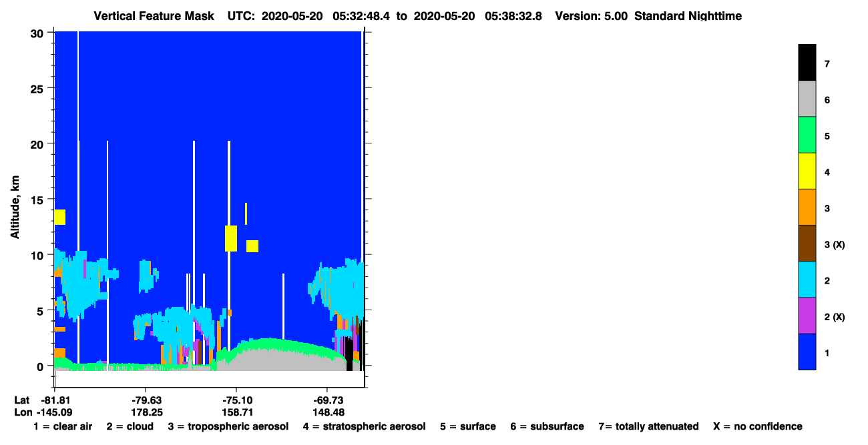Click the "4 = stratospheric aerosol" legend text
This screenshot has width=868, height=445.
click(x=364, y=426)
